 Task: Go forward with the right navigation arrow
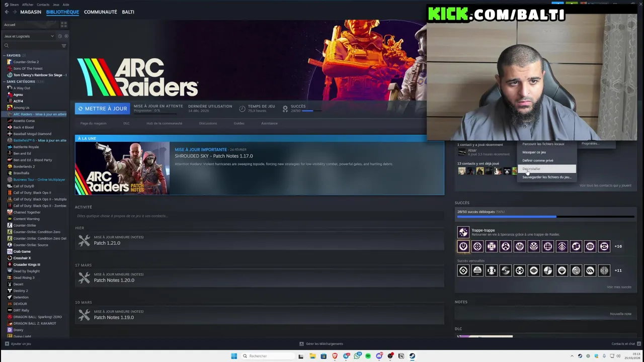14,12
